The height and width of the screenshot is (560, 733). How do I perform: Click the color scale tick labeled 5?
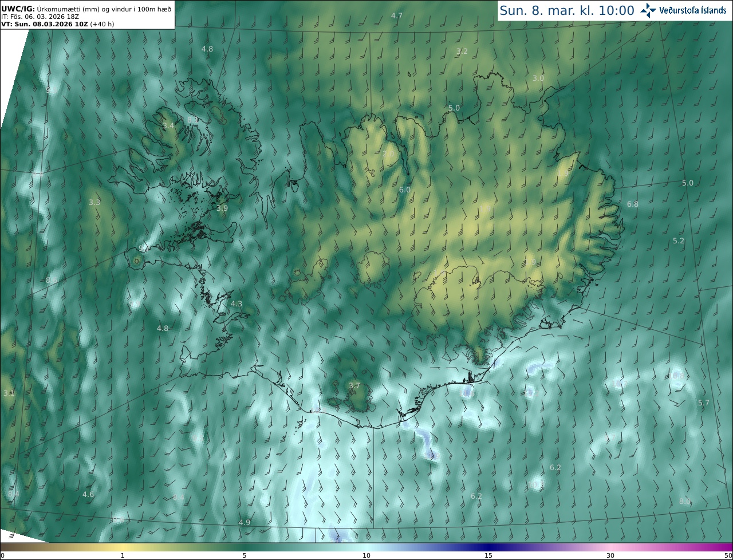coord(245,555)
